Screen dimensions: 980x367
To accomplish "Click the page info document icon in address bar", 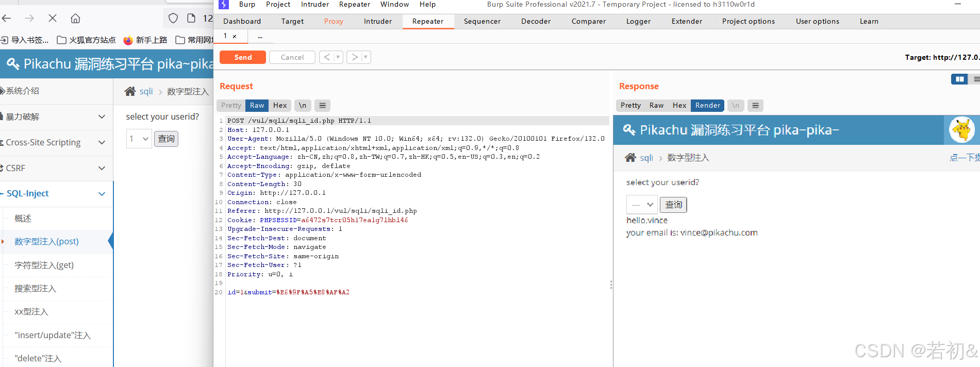I will (x=191, y=18).
